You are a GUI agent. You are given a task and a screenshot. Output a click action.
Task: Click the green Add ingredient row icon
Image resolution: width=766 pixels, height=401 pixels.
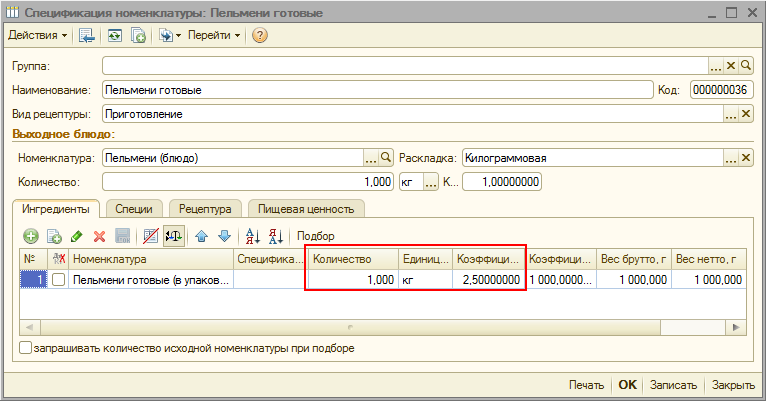coord(30,236)
